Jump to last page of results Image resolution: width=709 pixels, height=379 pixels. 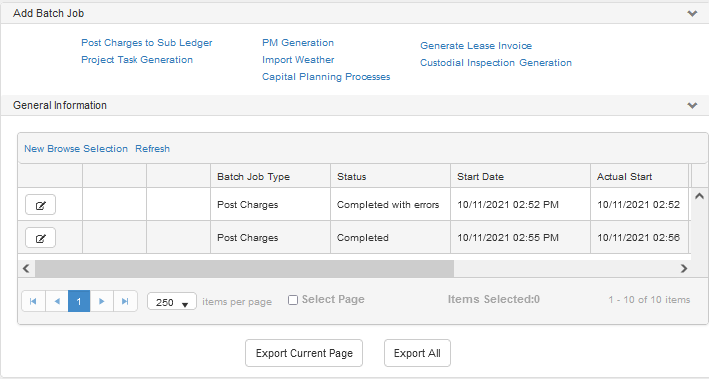point(125,301)
